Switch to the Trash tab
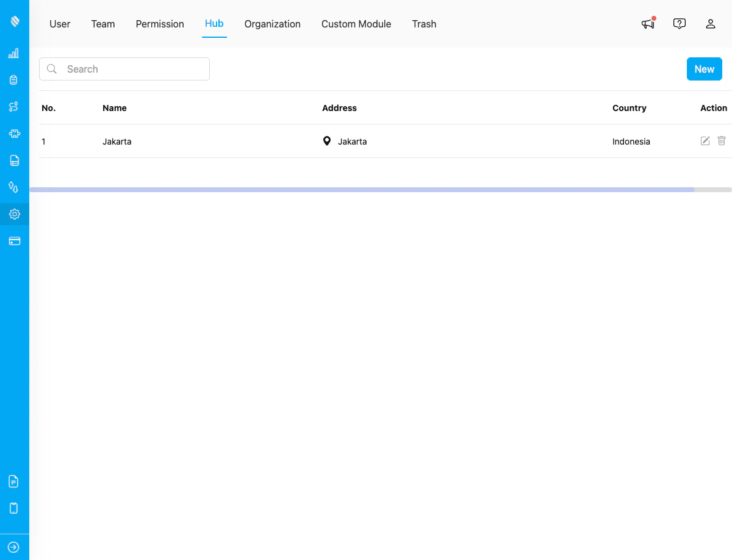Screen dimensions: 732x560 [x=424, y=24]
